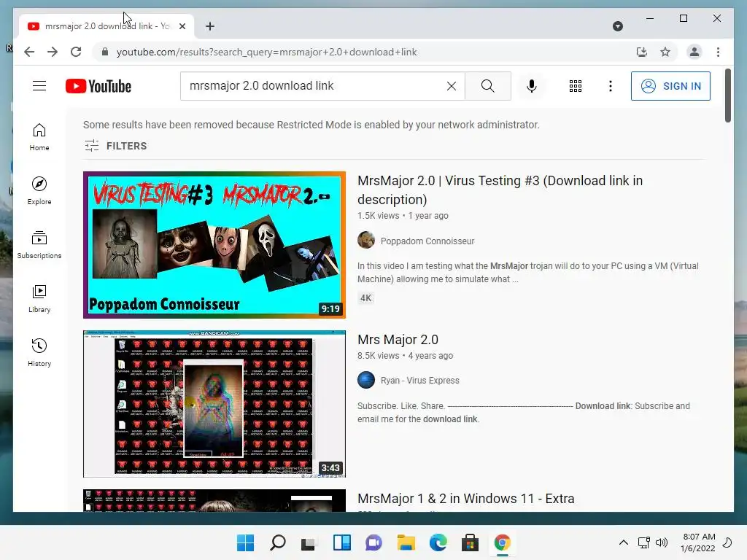Click the install app icon in address bar
Image resolution: width=747 pixels, height=560 pixels.
point(642,52)
